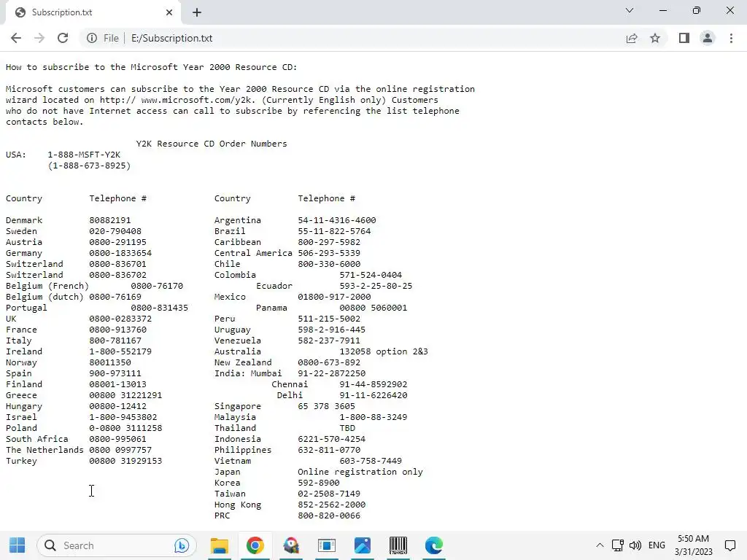Click the word Ecuador
747x560 pixels.
point(274,286)
